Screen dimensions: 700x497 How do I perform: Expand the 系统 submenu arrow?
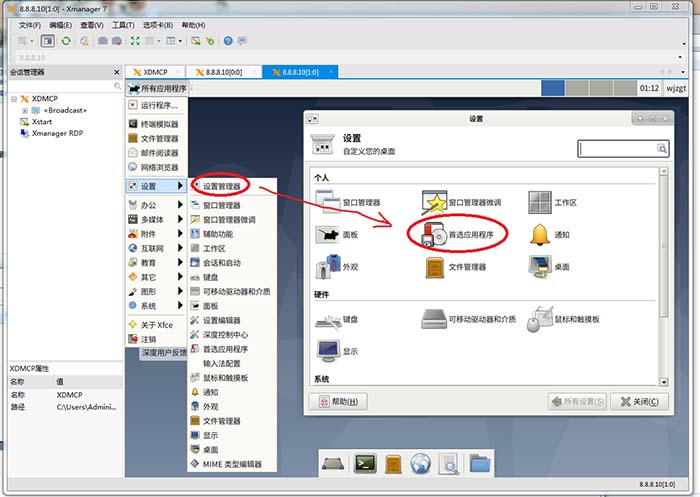(x=180, y=305)
